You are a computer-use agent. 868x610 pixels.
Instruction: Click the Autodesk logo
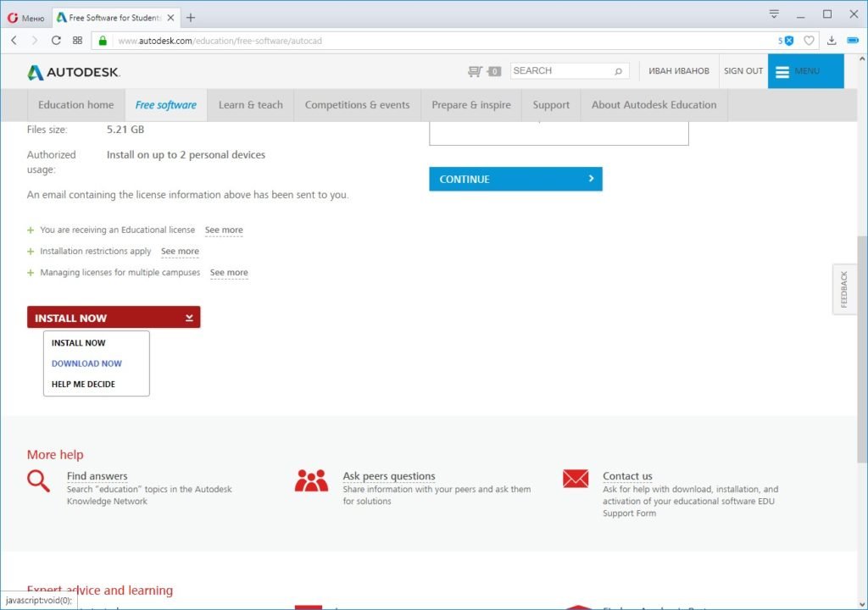pos(74,72)
